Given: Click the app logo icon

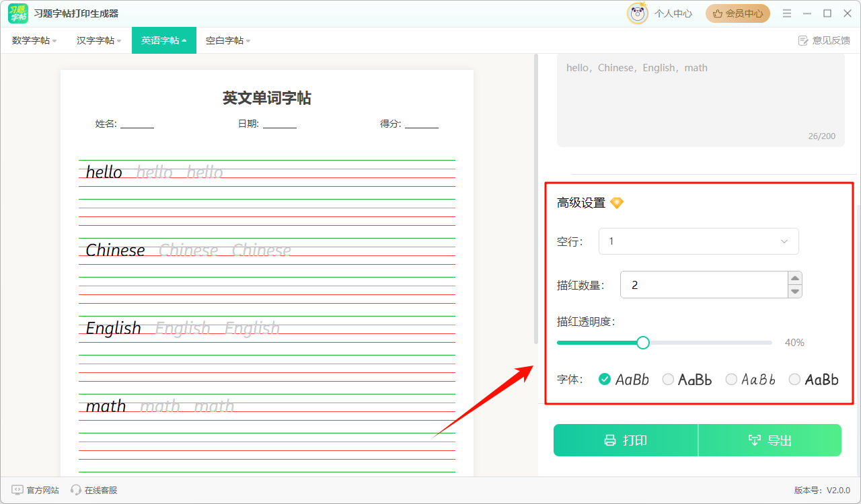Looking at the screenshot, I should tap(18, 13).
